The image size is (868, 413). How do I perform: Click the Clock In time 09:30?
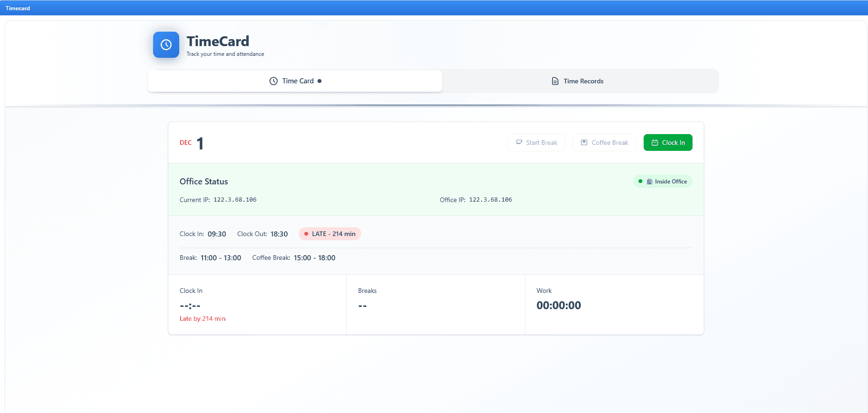[x=217, y=234]
